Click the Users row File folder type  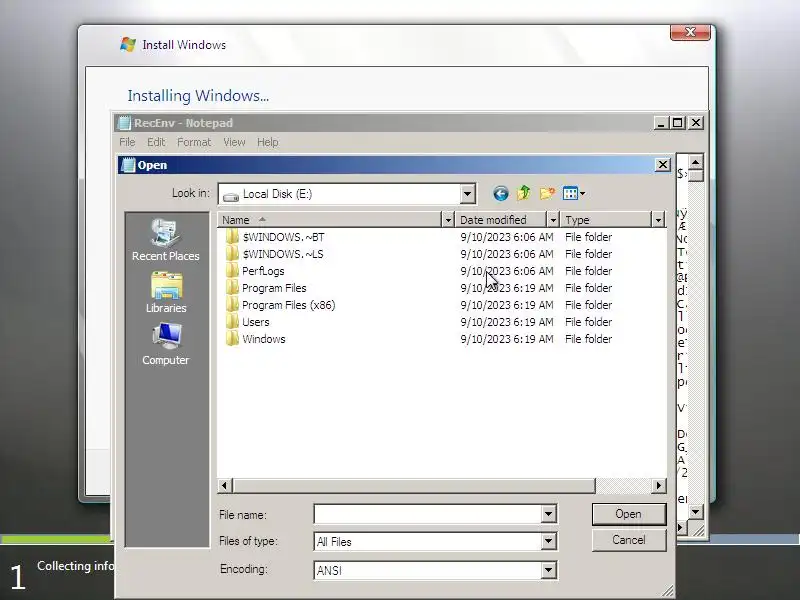(x=588, y=322)
